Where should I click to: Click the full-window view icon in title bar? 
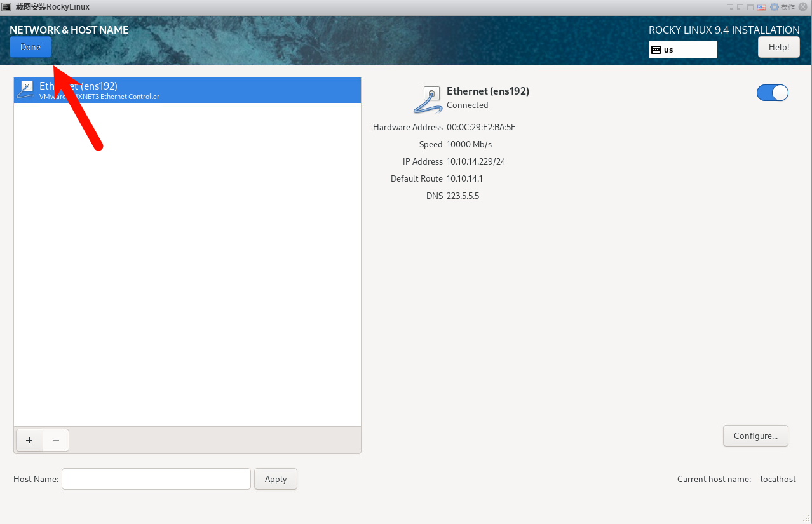coord(750,7)
